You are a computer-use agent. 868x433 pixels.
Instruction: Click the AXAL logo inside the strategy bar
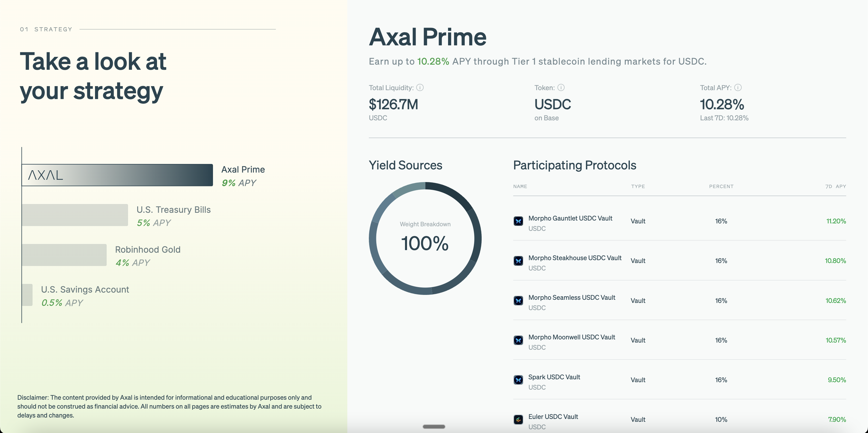pyautogui.click(x=45, y=175)
